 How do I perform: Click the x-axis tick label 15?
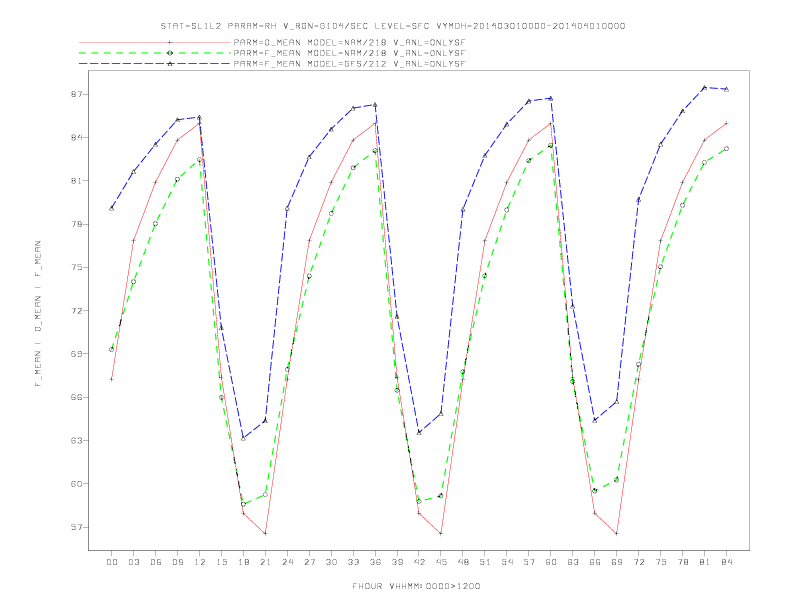click(221, 562)
